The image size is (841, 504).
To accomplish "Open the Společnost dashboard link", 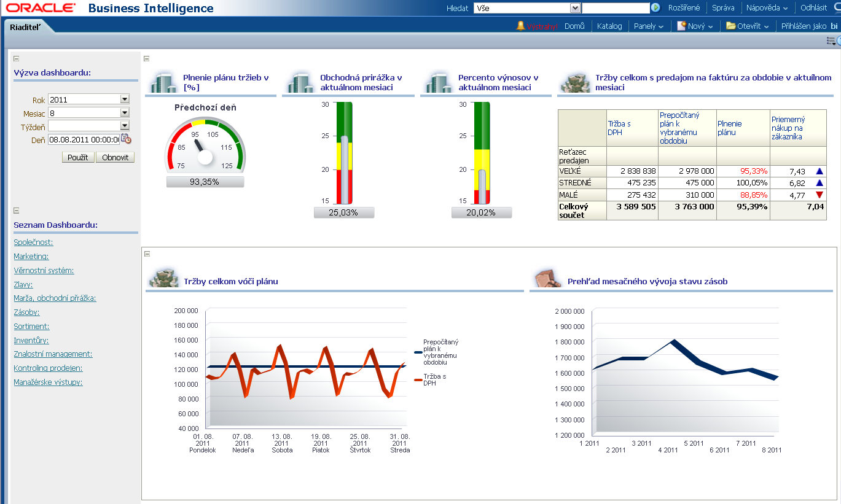I will [33, 242].
